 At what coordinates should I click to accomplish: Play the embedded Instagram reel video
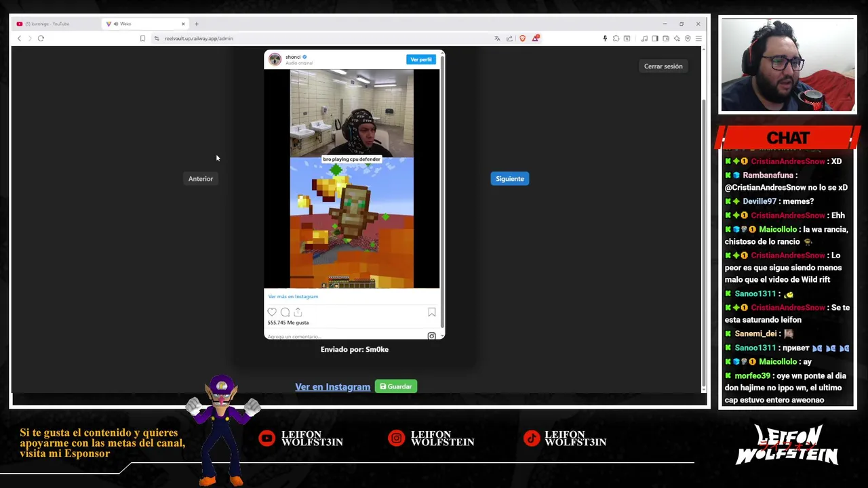pyautogui.click(x=351, y=179)
